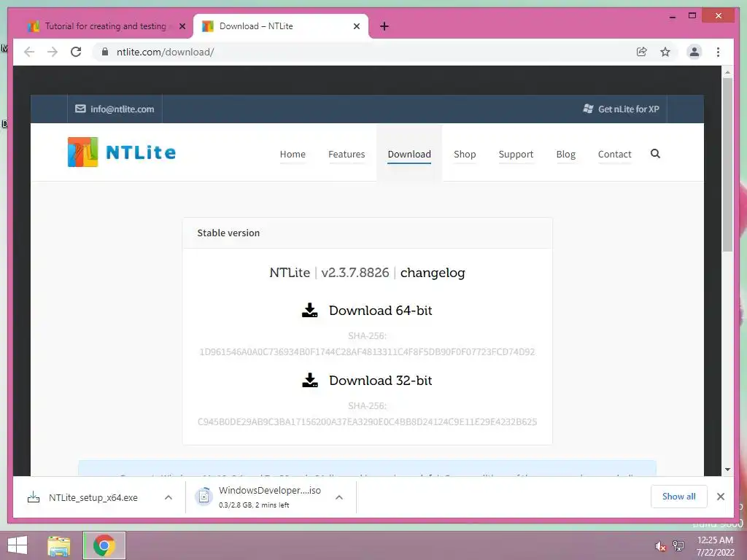This screenshot has height=560, width=747.
Task: Select the Download – NTLite tab
Action: 281,26
